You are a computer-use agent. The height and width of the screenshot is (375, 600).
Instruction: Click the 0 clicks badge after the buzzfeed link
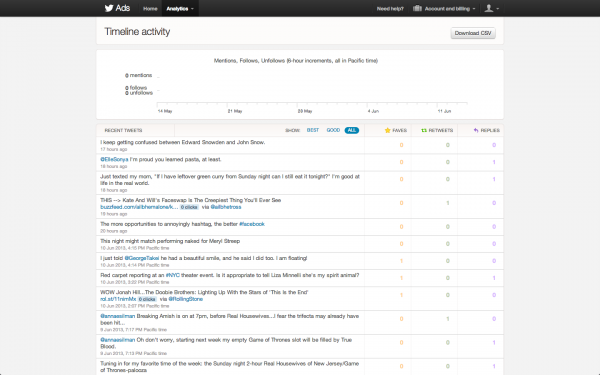(189, 207)
